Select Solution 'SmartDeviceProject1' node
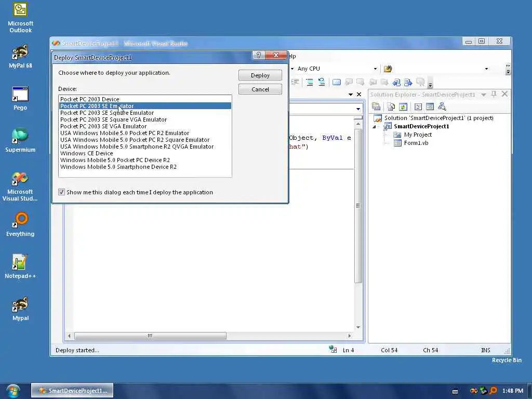 click(438, 118)
